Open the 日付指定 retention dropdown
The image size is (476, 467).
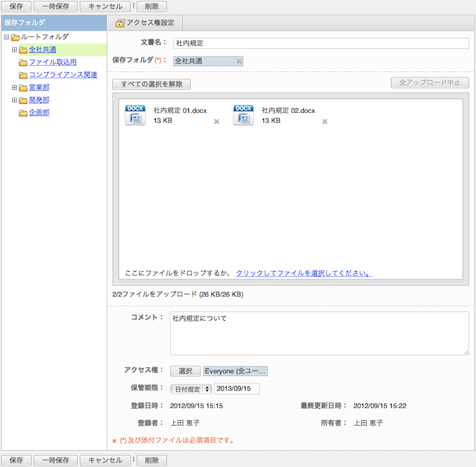[191, 390]
